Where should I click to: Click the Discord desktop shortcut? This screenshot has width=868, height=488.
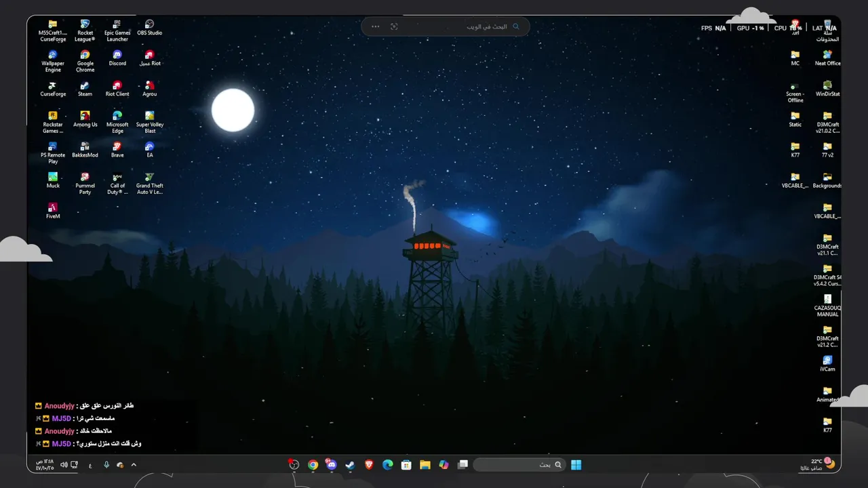click(117, 58)
